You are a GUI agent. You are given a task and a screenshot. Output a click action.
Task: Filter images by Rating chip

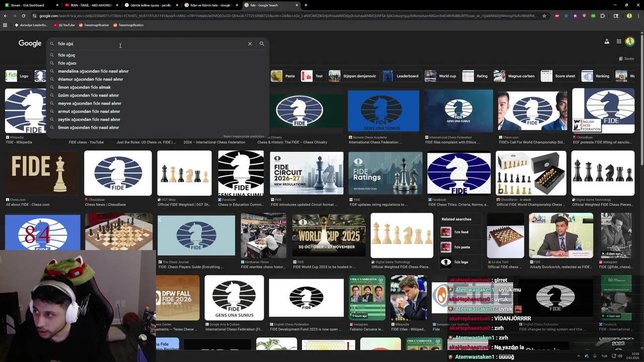(475, 76)
